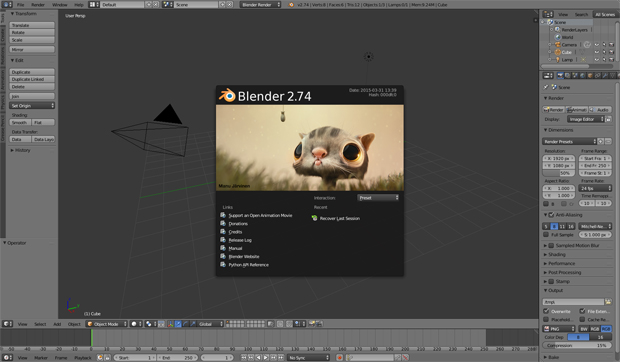Click the outliner horizontal scrollbar
The width and height of the screenshot is (620, 362).
(565, 66)
